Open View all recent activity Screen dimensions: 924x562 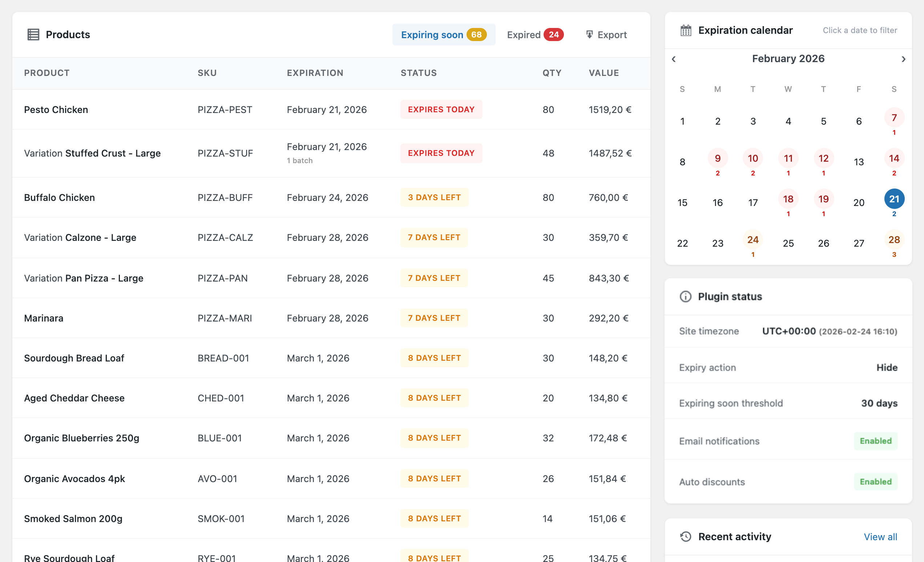880,537
